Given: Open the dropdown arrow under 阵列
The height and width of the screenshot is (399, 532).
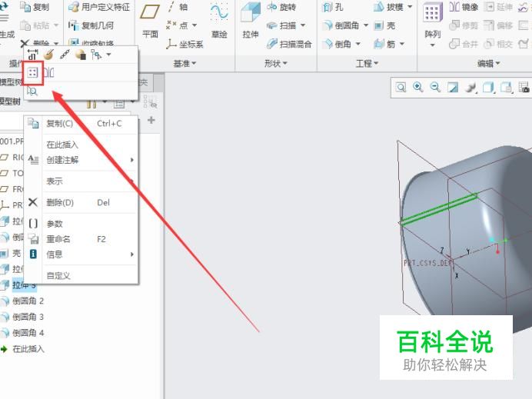Looking at the screenshot, I should point(432,45).
